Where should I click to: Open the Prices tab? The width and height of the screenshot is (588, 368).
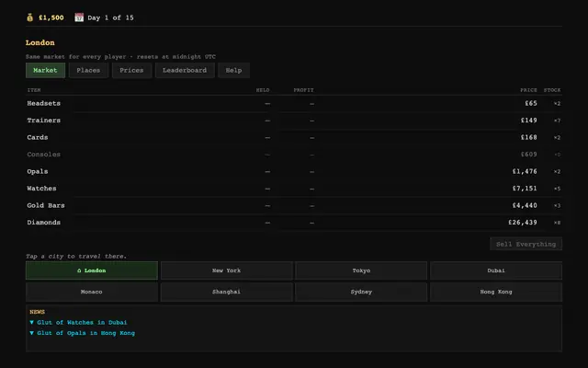(131, 70)
